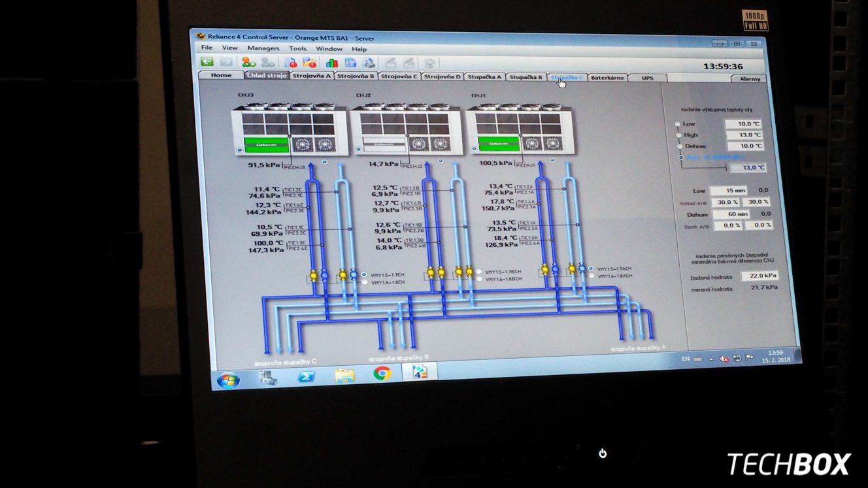Click the Dehum 60 min time field
The height and width of the screenshot is (488, 868).
point(732,214)
